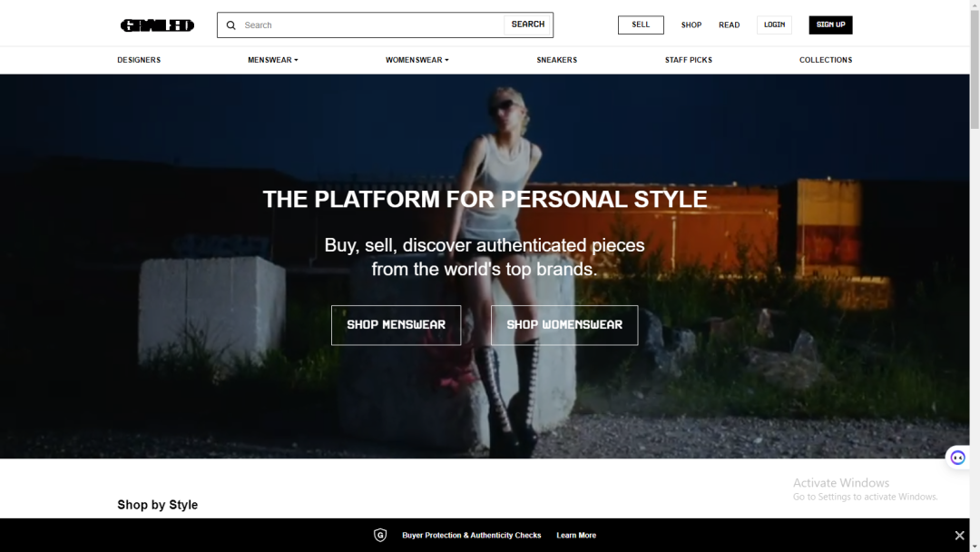Viewport: 980px width, 552px height.
Task: Go to SNEAKERS section
Action: [557, 60]
